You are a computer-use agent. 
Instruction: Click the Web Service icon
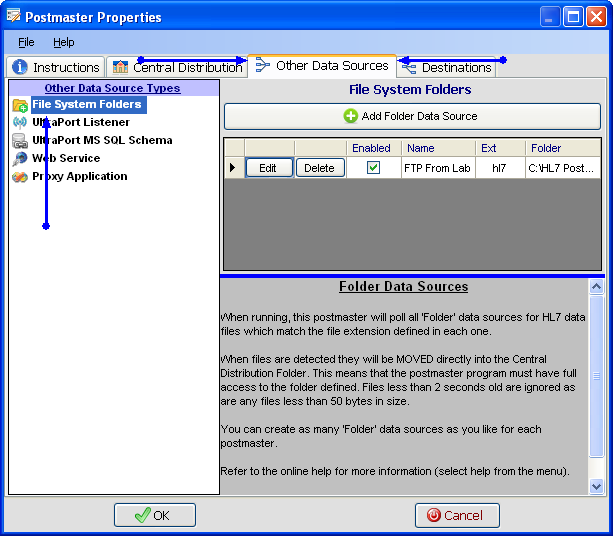click(x=20, y=159)
